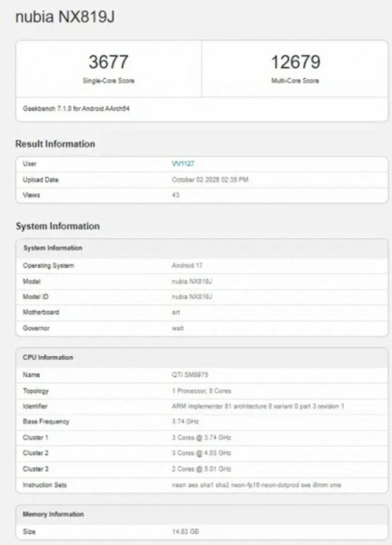Click the multi-core score number 12679
Viewport: 392px width, 545px height.
(296, 62)
